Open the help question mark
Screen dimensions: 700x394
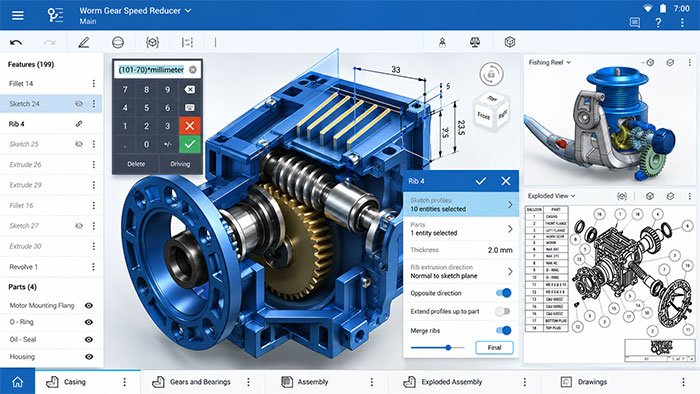click(x=658, y=22)
